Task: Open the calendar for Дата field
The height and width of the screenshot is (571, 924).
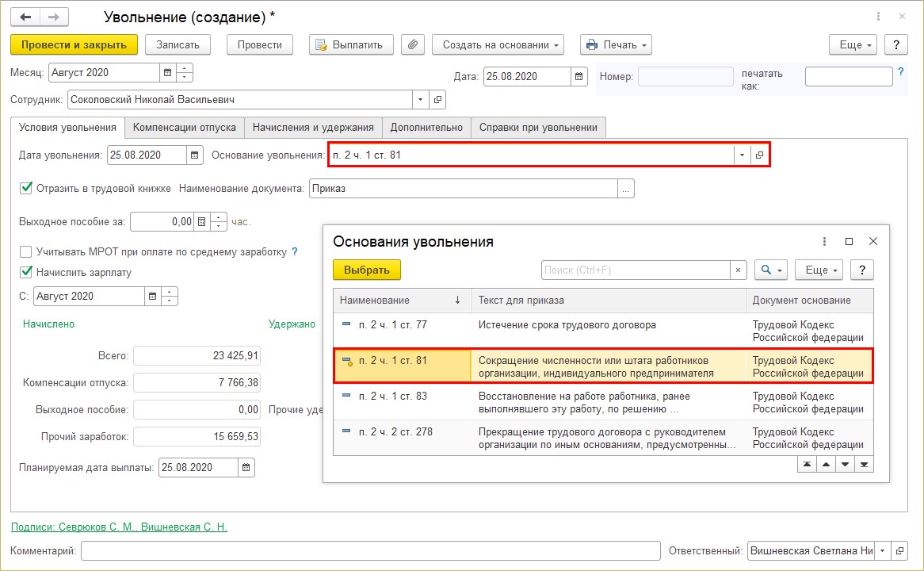Action: point(578,77)
